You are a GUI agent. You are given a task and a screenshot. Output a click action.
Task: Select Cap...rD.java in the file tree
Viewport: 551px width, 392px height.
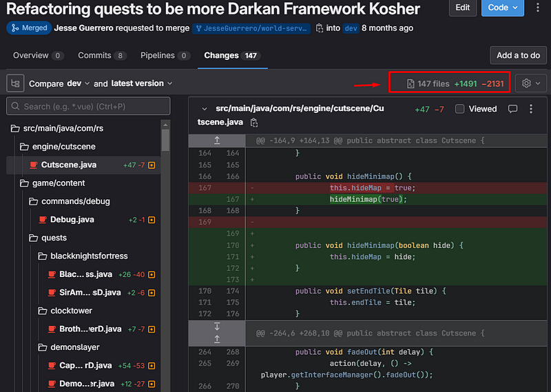83,366
